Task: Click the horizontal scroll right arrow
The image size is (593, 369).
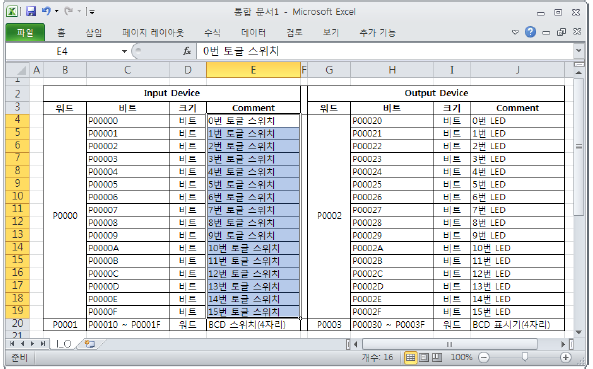Action: (563, 344)
